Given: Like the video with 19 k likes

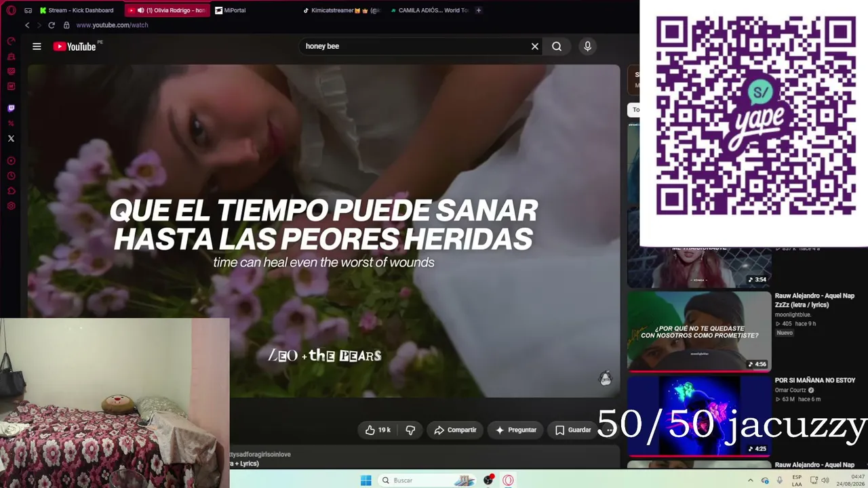Looking at the screenshot, I should coord(378,430).
